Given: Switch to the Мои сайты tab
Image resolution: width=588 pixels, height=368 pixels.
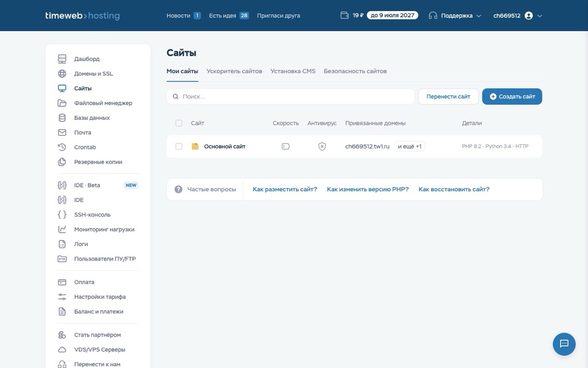Looking at the screenshot, I should (x=182, y=71).
